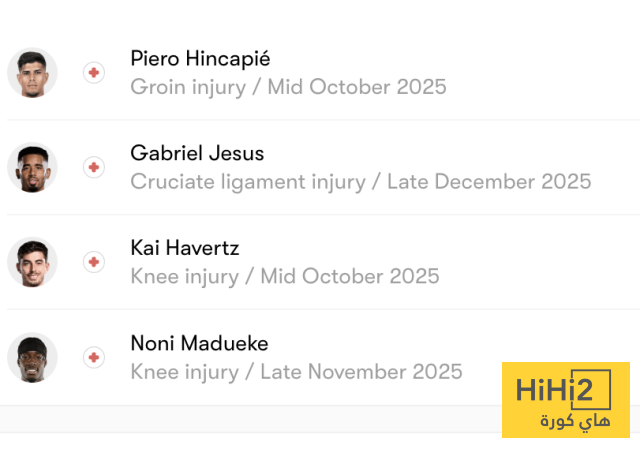Viewport: 640px width, 449px height.
Task: Open Piero Hincapié's player photo
Action: coord(33,73)
